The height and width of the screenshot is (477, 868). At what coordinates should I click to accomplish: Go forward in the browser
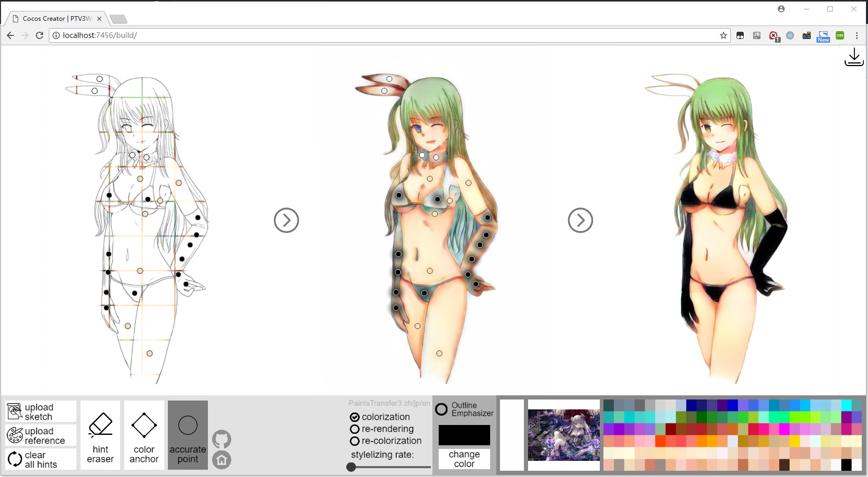25,35
